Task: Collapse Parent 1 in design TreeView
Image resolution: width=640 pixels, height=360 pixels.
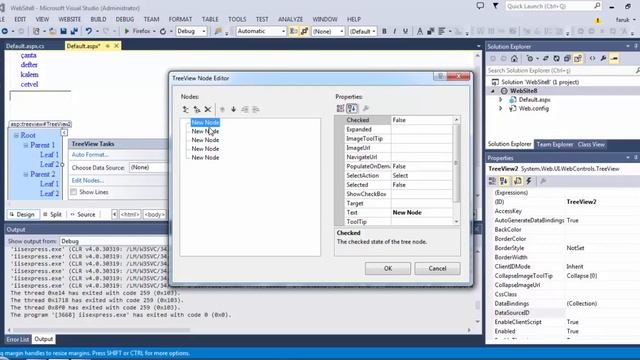Action: point(26,145)
